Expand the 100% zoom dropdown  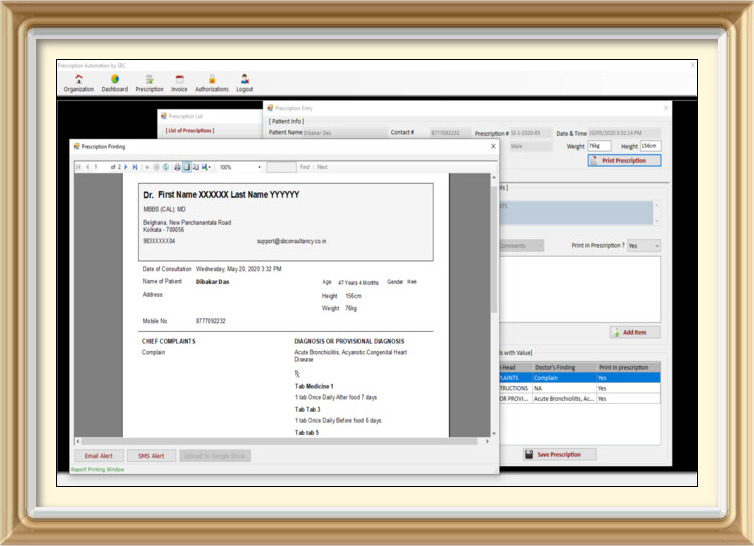[x=260, y=167]
